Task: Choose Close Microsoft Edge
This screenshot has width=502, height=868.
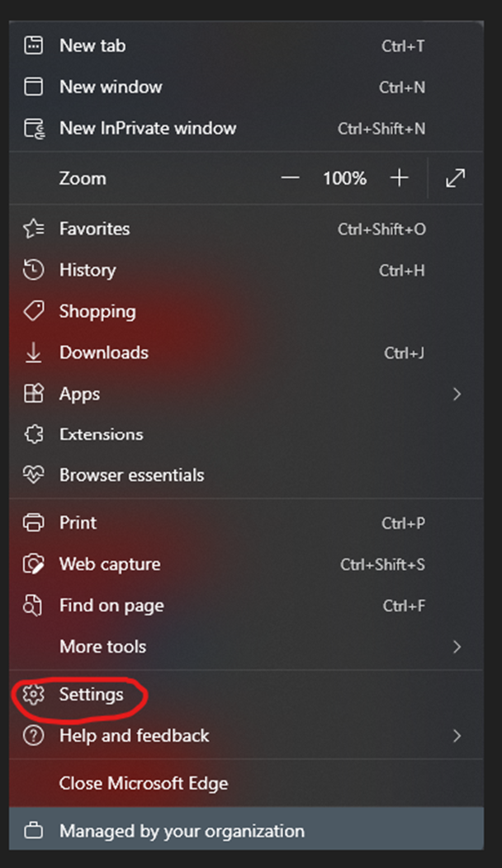Action: coord(246,783)
